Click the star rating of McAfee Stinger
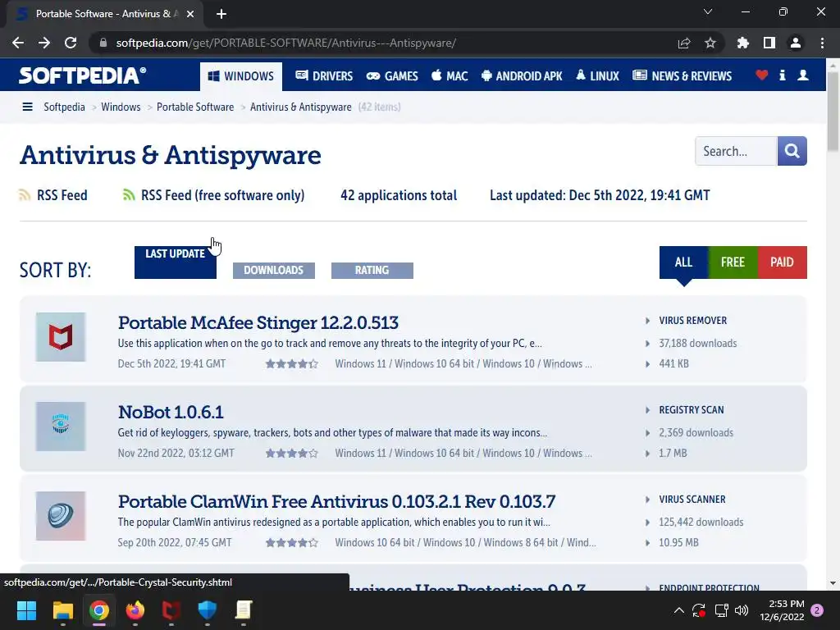The height and width of the screenshot is (630, 840). point(291,363)
